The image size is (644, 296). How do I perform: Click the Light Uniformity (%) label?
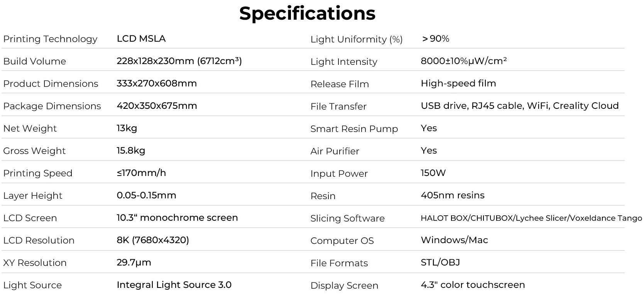pos(357,39)
